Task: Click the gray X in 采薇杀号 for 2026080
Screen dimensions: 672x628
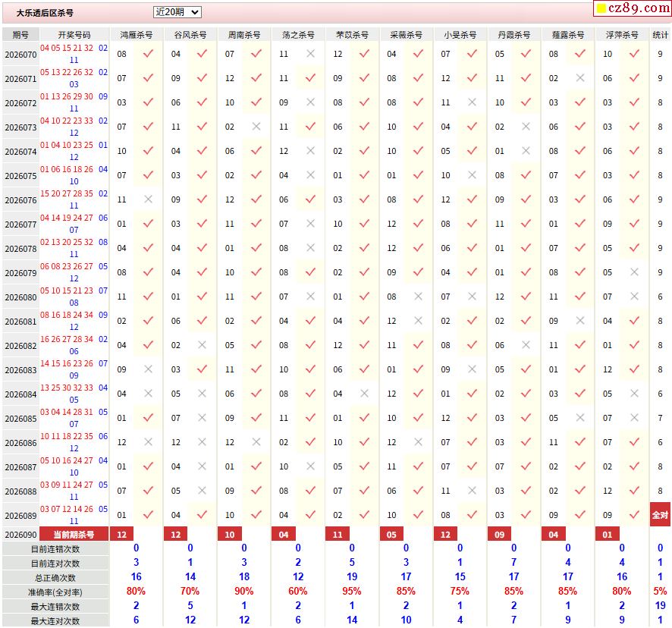Action: pyautogui.click(x=418, y=297)
